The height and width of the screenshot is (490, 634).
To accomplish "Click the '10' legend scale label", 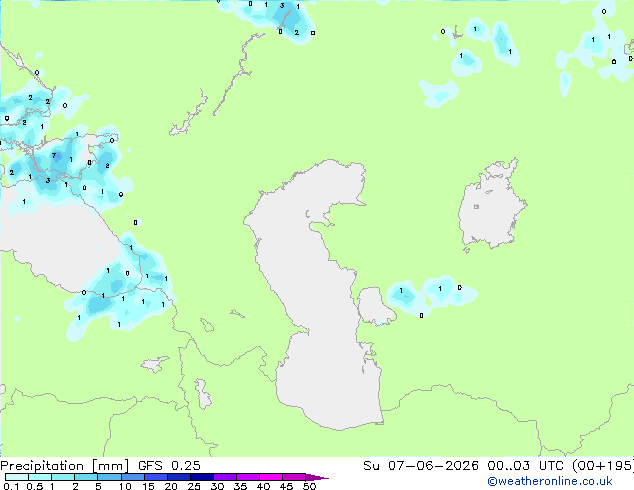I will click(125, 486).
